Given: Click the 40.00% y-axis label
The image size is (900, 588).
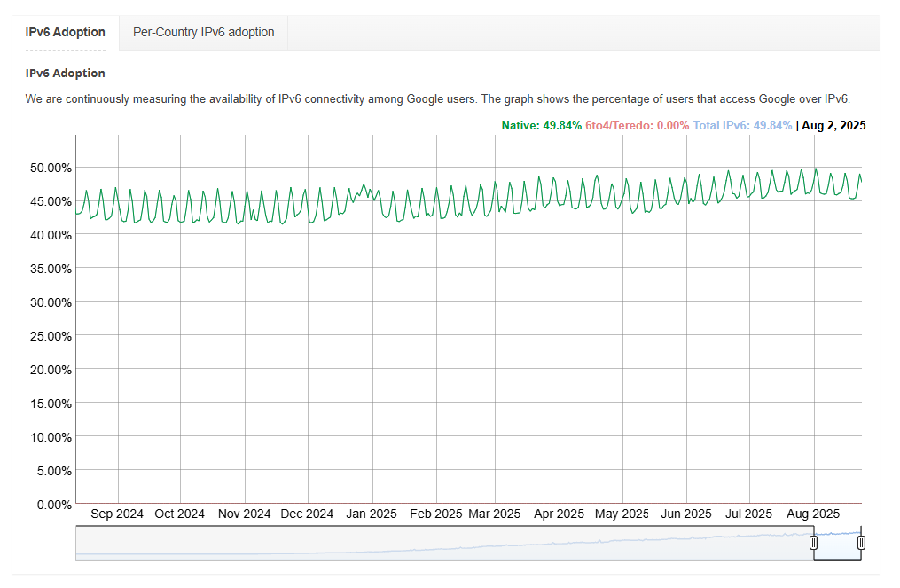Looking at the screenshot, I should pyautogui.click(x=51, y=235).
